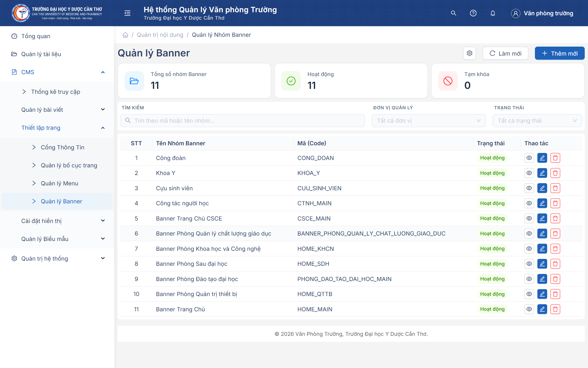Open Tổng quan in the sidebar
Image resolution: width=588 pixels, height=368 pixels.
pos(57,36)
